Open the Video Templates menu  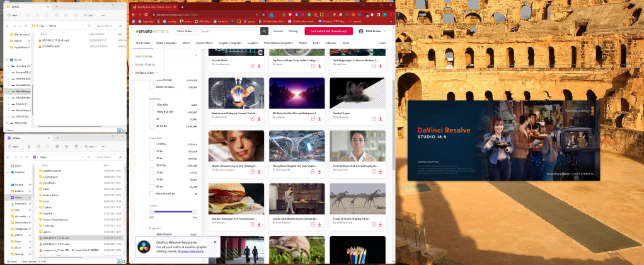(x=166, y=43)
